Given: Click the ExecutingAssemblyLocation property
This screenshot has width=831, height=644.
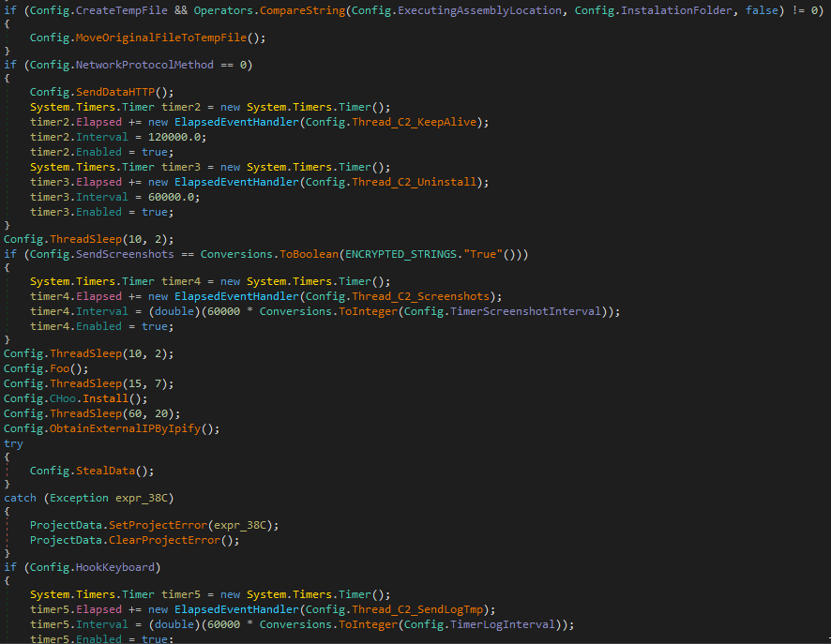Looking at the screenshot, I should [x=479, y=10].
